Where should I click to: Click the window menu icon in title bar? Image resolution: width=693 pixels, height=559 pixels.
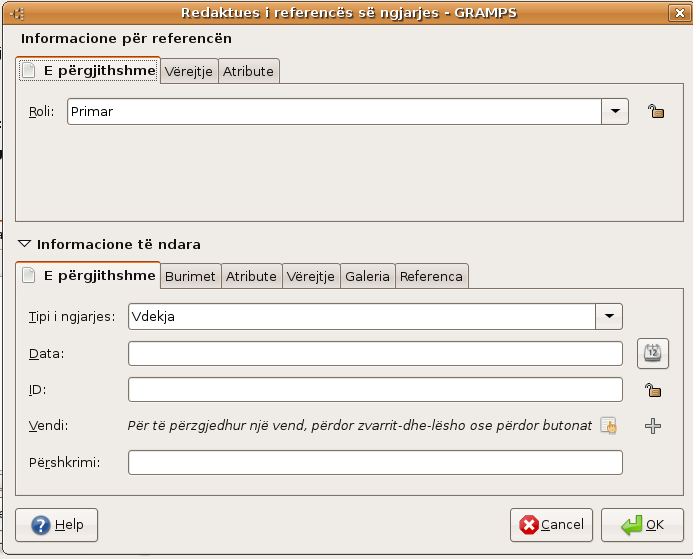pos(17,14)
